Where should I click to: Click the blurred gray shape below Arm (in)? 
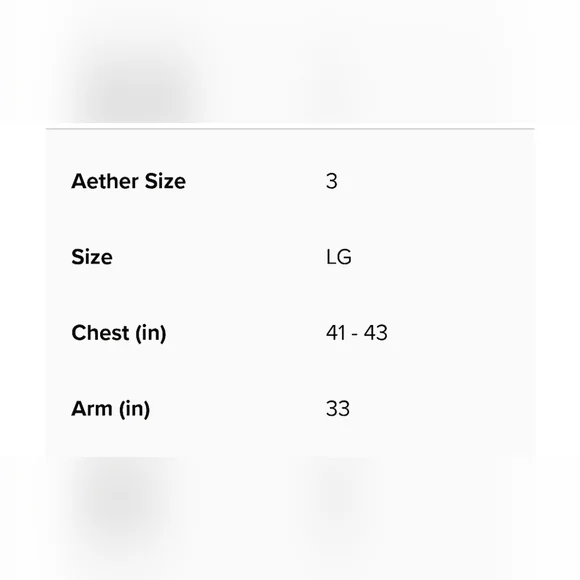(118, 503)
